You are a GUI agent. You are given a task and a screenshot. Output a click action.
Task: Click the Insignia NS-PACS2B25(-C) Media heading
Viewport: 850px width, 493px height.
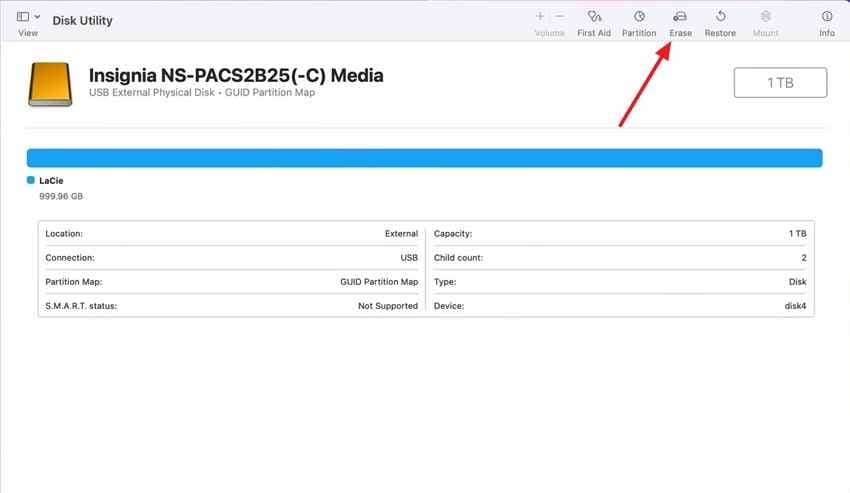(236, 75)
